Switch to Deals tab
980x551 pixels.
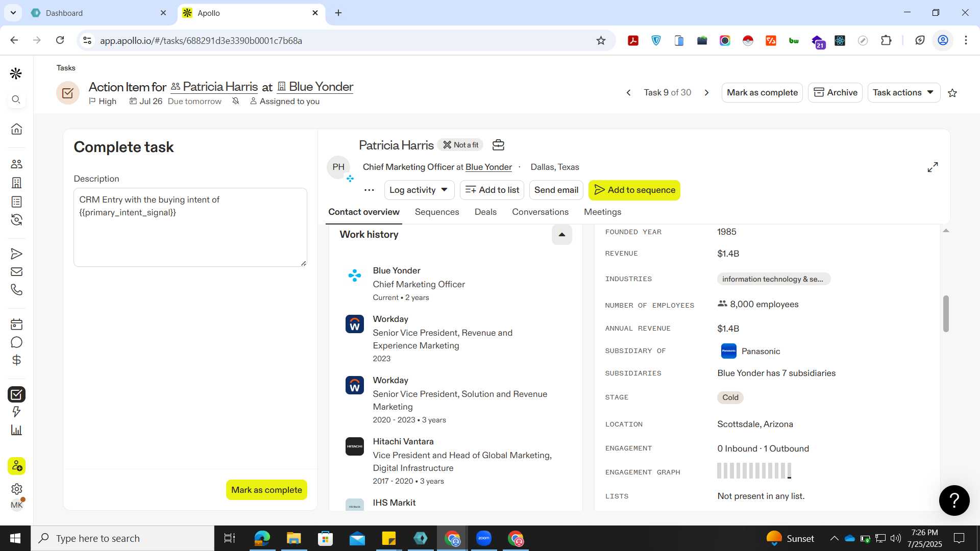coord(485,212)
